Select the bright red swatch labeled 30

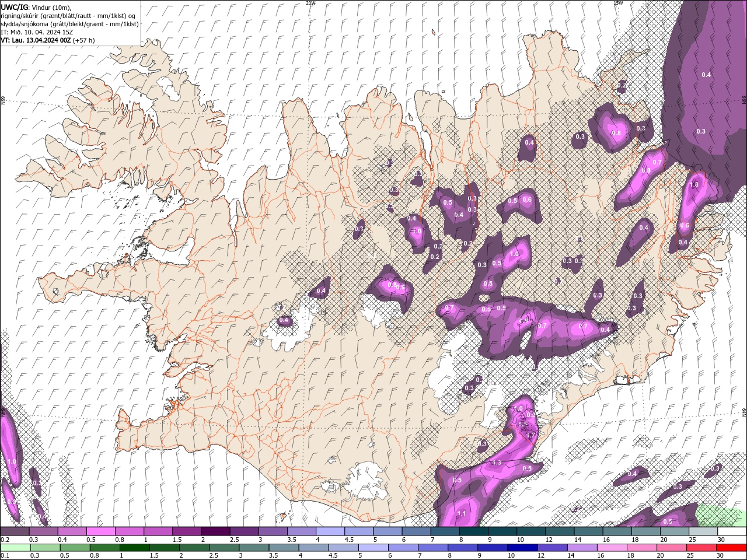(x=731, y=548)
